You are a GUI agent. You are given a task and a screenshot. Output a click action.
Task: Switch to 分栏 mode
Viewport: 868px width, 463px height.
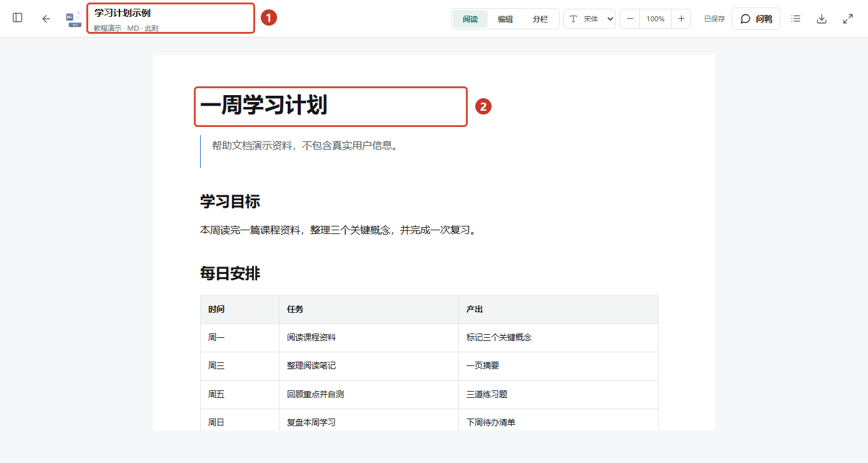(x=540, y=19)
